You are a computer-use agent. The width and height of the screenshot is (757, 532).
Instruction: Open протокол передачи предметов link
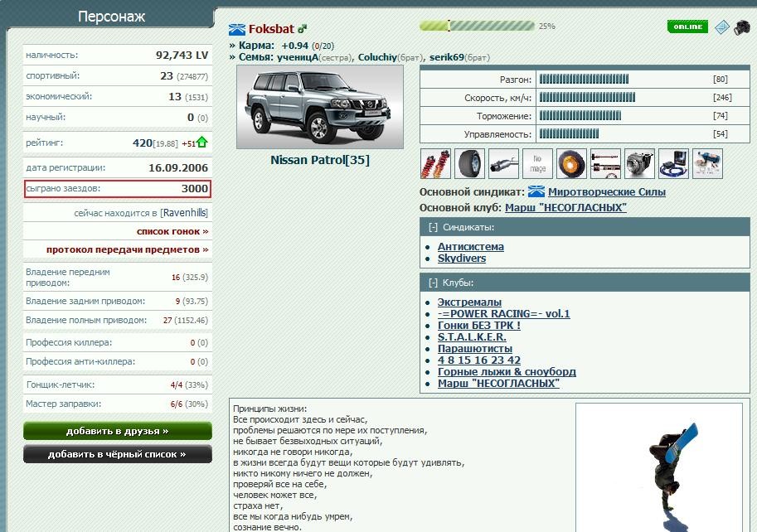point(128,250)
